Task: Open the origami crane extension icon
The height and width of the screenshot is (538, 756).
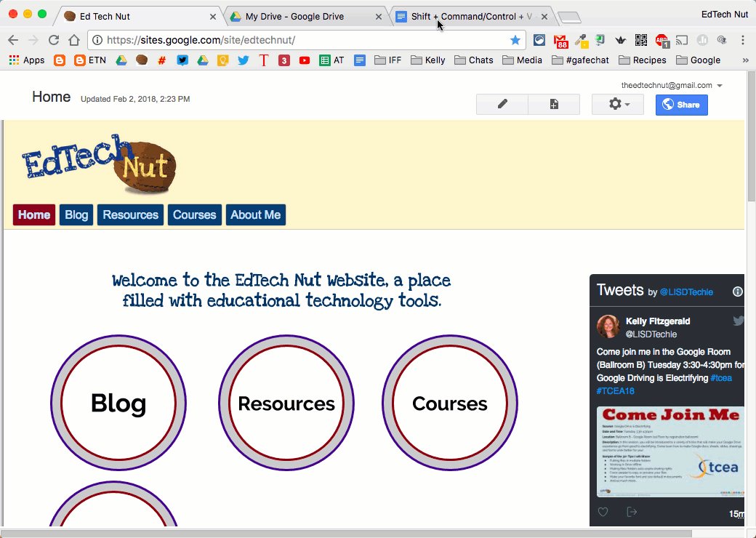Action: click(621, 40)
